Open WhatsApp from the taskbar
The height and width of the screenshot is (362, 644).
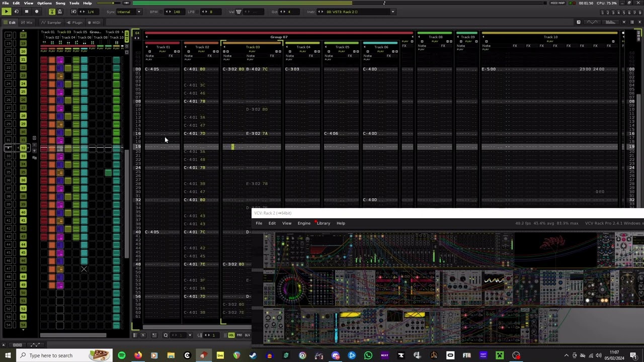point(368,355)
